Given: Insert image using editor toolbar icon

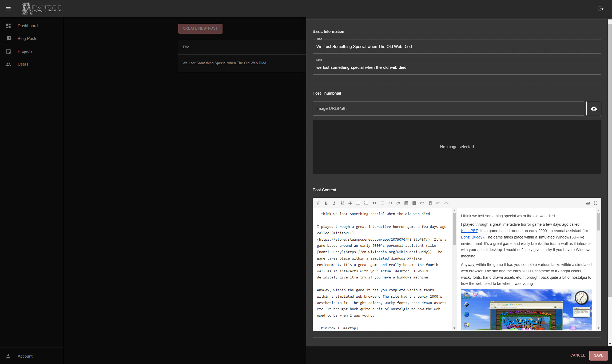Looking at the screenshot, I should pos(414,203).
